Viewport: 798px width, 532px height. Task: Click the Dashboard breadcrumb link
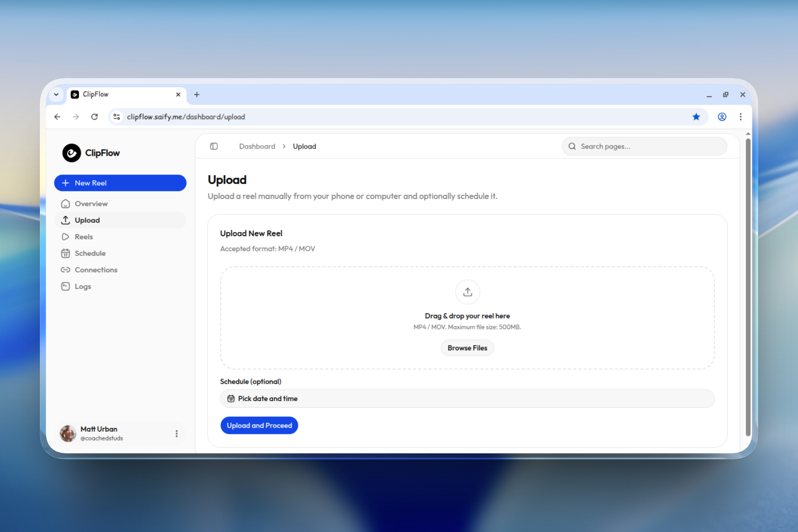point(257,146)
